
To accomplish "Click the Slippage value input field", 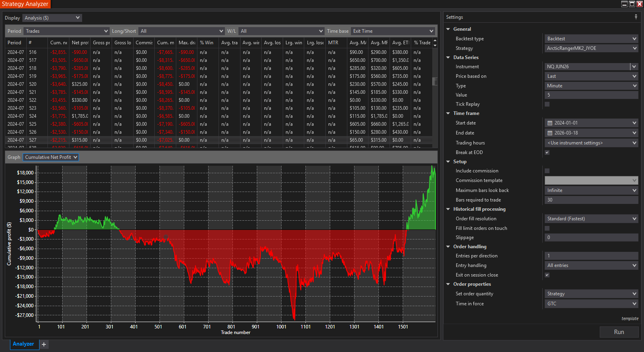I will coord(591,237).
